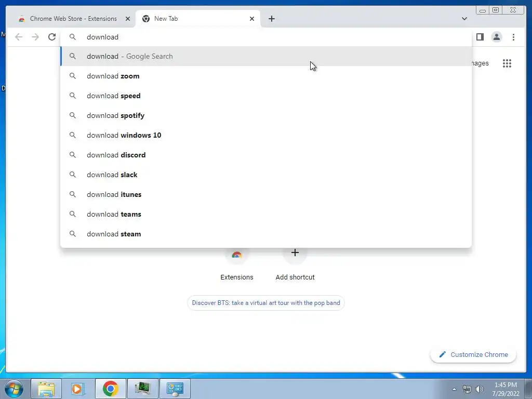This screenshot has width=532, height=399.
Task: Open the Discover BTS virtual art tour link
Action: [266, 303]
